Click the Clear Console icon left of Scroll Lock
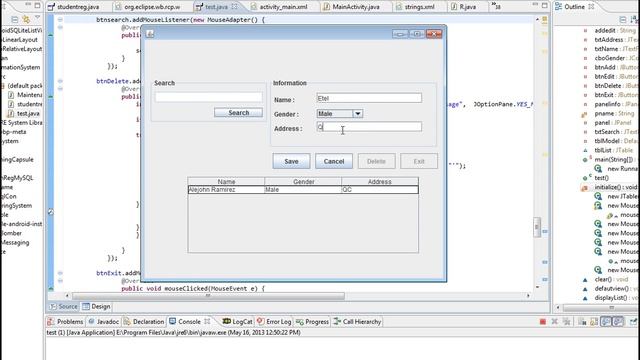The height and width of the screenshot is (360, 640). [x=582, y=322]
